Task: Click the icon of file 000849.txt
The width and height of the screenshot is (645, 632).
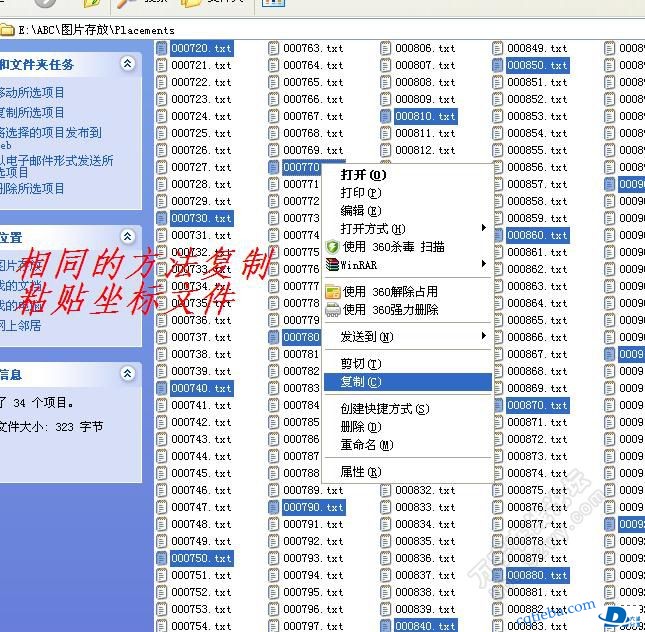Action: (498, 48)
